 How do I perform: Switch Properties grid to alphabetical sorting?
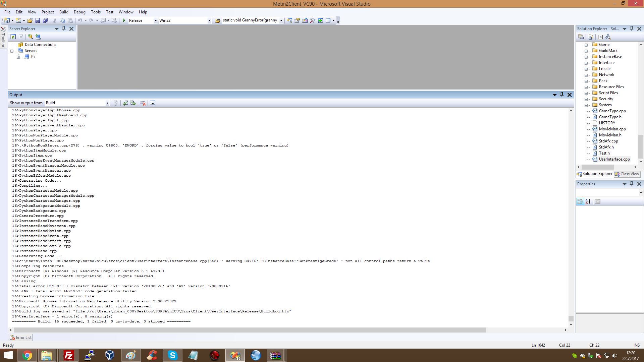tap(588, 201)
